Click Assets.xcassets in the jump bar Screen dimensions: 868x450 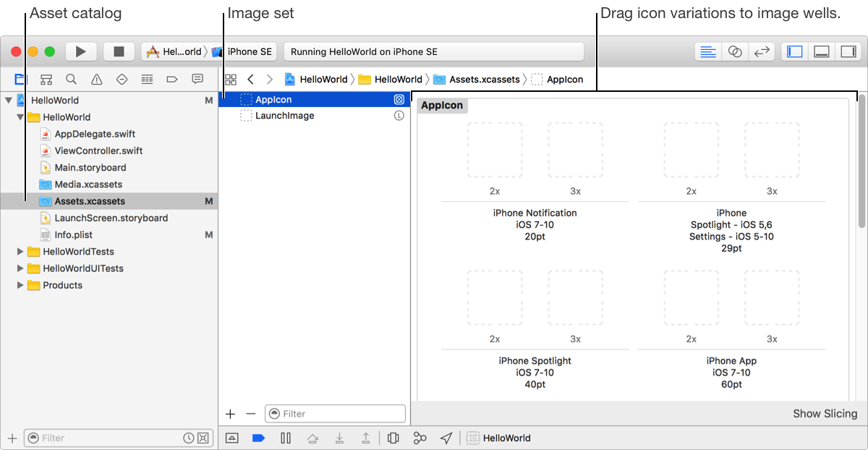click(x=477, y=80)
